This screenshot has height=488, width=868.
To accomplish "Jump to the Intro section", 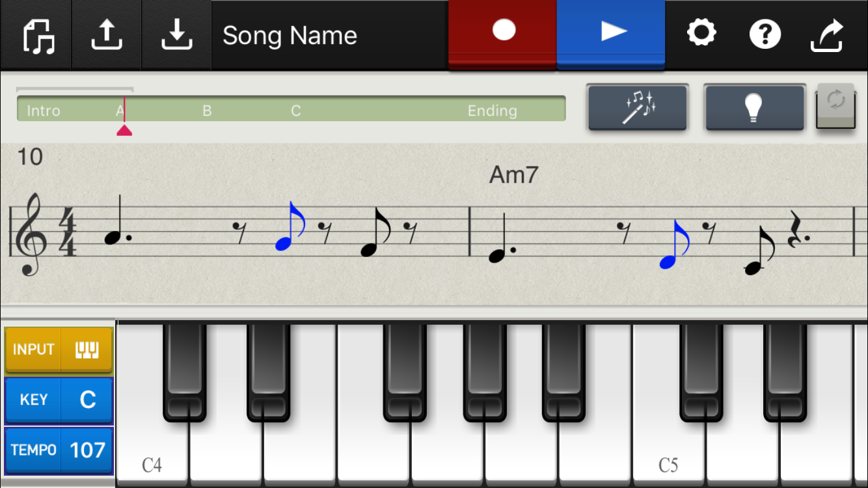I will [x=44, y=111].
